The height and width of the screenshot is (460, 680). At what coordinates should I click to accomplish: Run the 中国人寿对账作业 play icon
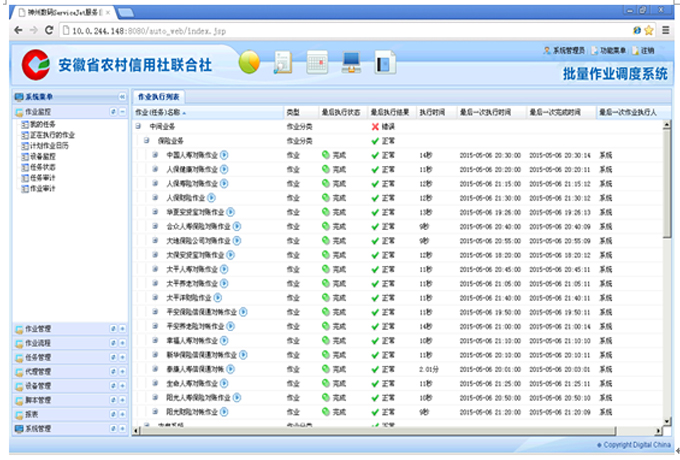[224, 155]
